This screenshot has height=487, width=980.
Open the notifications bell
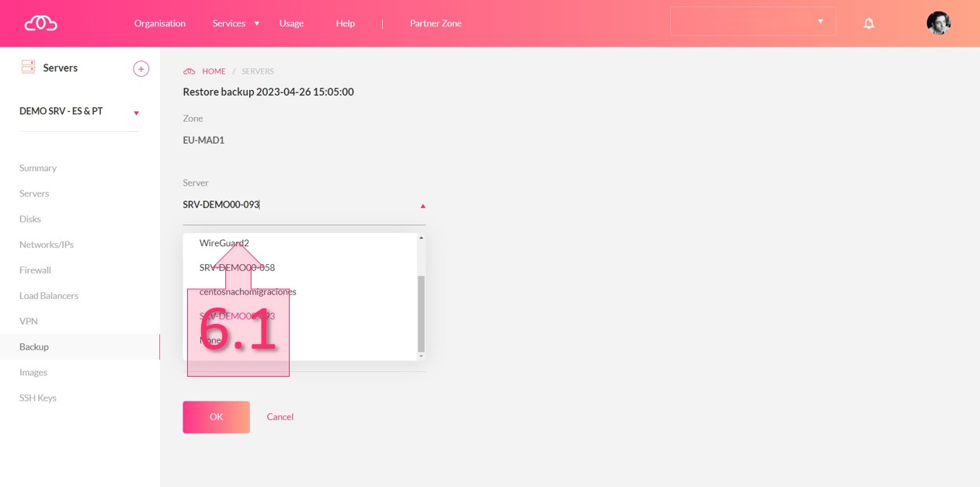pyautogui.click(x=869, y=23)
